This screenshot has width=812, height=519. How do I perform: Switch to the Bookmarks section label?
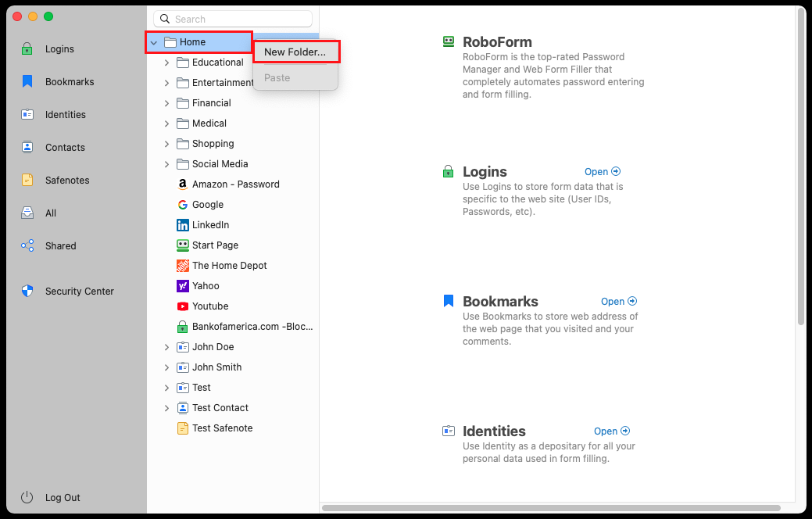[x=70, y=81]
